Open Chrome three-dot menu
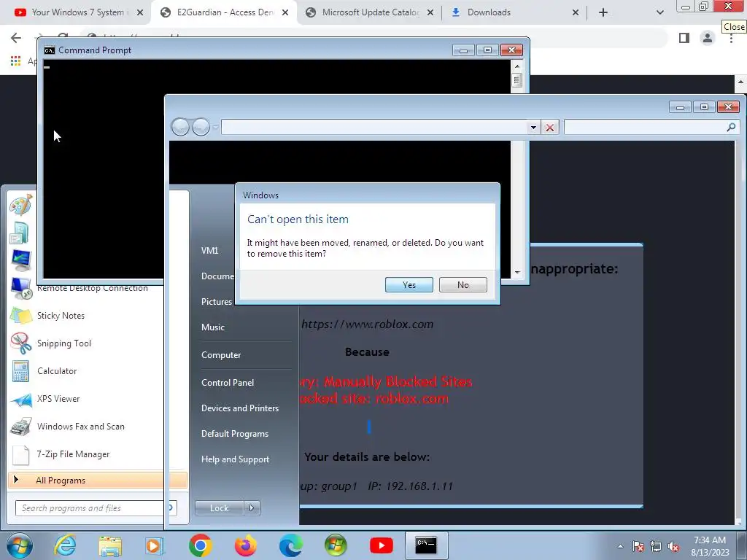This screenshot has width=747, height=560. point(731,39)
